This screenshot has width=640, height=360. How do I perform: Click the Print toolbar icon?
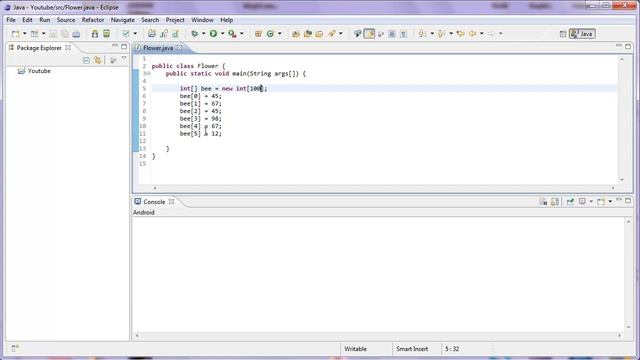(76, 34)
